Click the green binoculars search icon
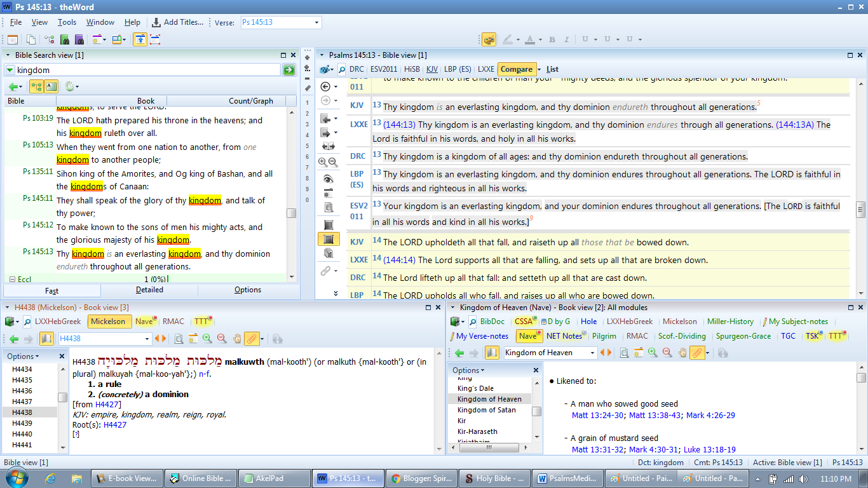Screen dimensions: 868x488 pos(64,39)
